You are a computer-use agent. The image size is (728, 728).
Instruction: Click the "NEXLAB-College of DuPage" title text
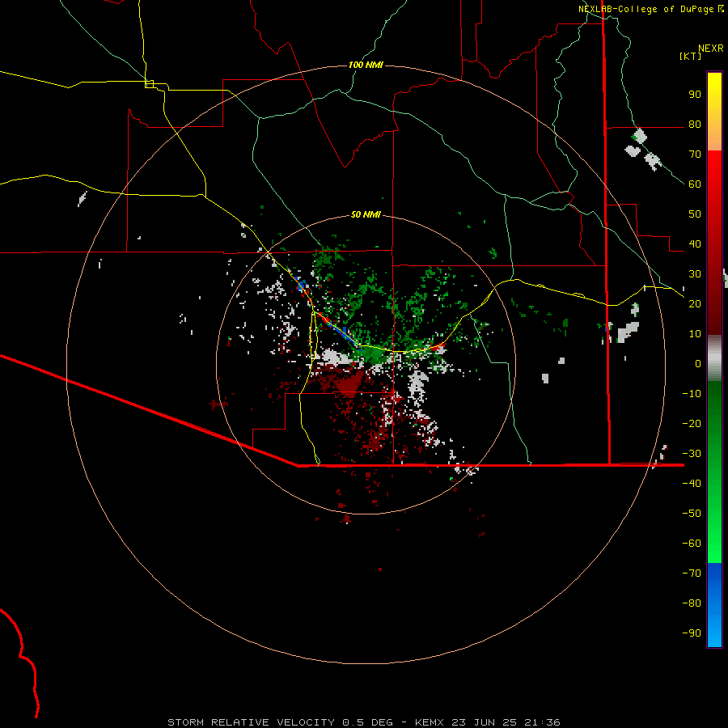(x=645, y=9)
